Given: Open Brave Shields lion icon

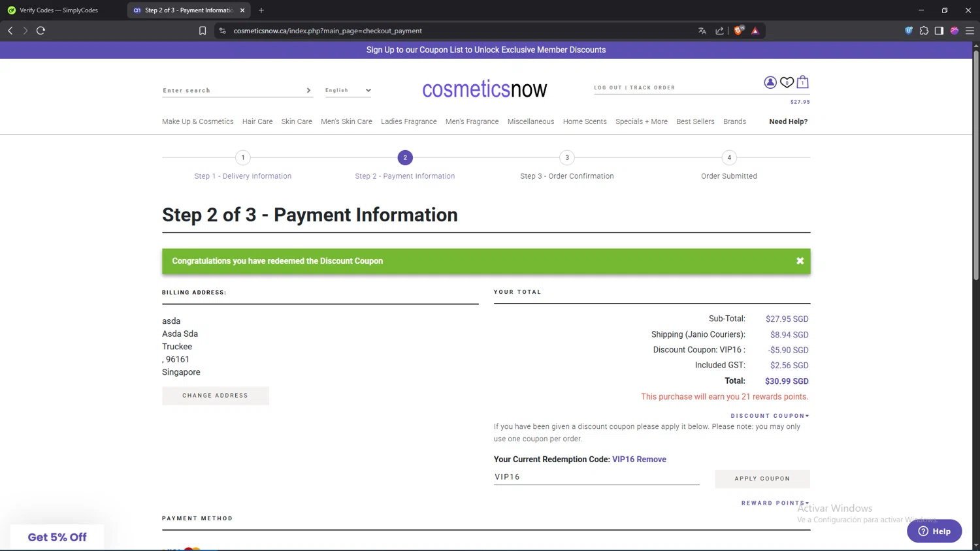Looking at the screenshot, I should (739, 31).
